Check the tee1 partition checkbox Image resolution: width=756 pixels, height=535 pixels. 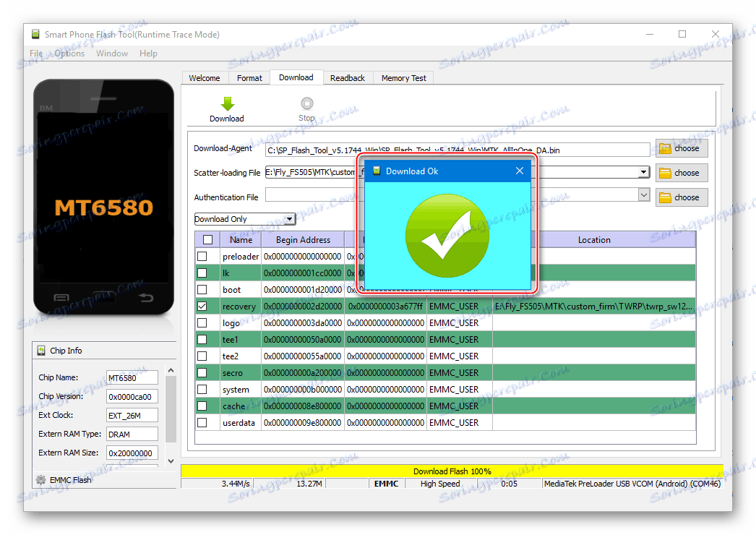click(202, 340)
